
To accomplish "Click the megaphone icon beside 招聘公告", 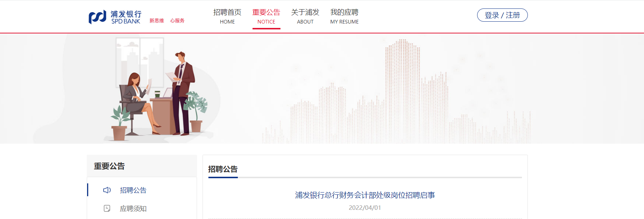I will coord(107,190).
